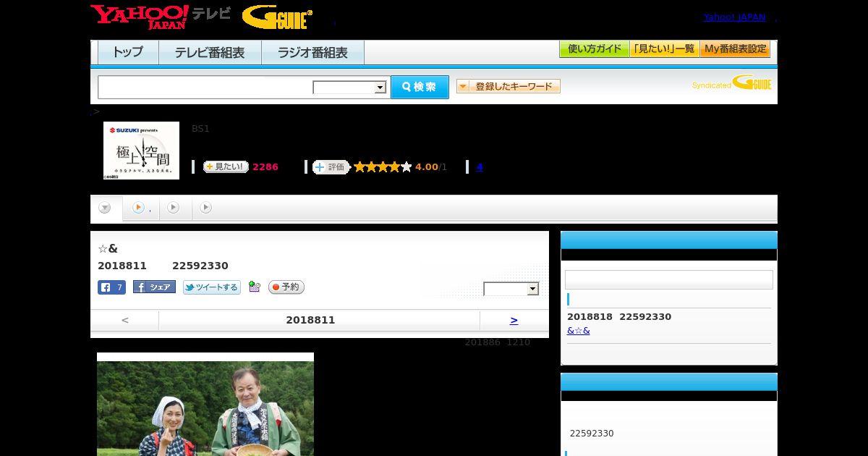Select the first tab with down arrow
The height and width of the screenshot is (456, 868).
[x=106, y=208]
